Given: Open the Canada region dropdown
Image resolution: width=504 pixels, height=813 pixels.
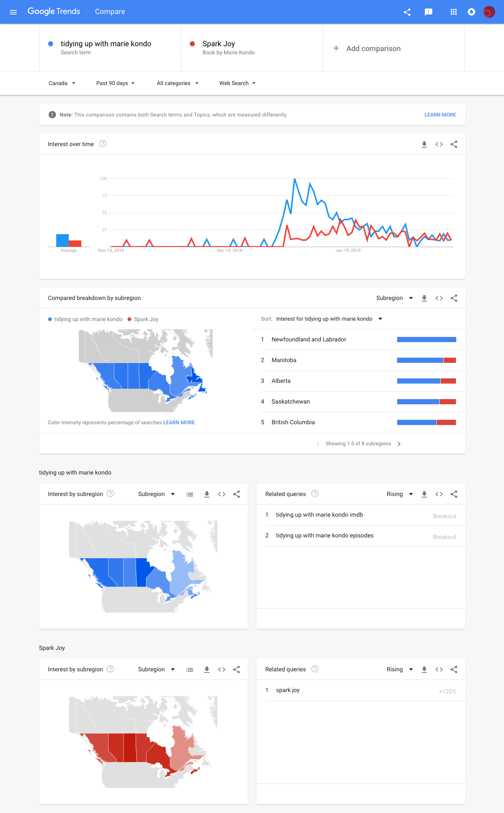Looking at the screenshot, I should coord(62,83).
